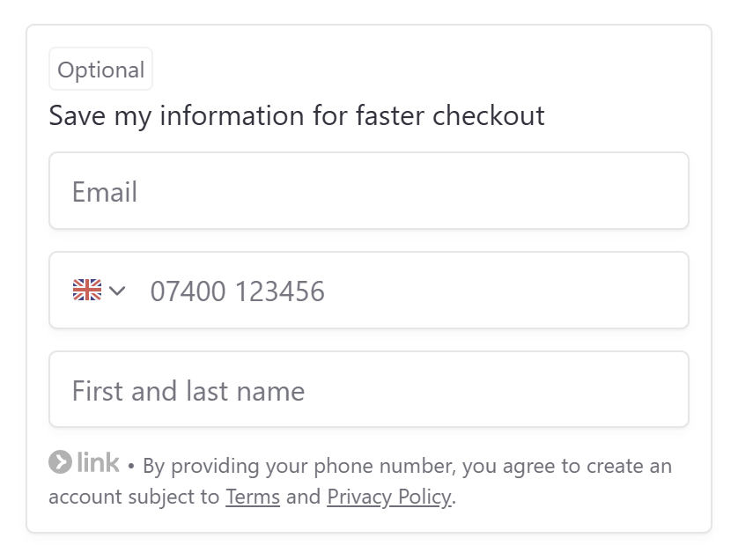738x560 pixels.
Task: Click "you agree to create an" text
Action: coord(566,465)
